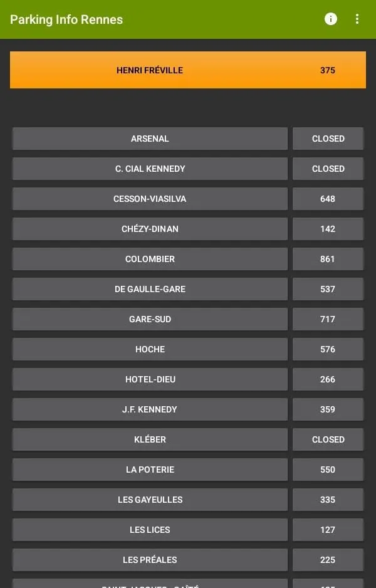Open LA POTERIE parking entry
Viewport: 376px width, 588px height.
150,470
